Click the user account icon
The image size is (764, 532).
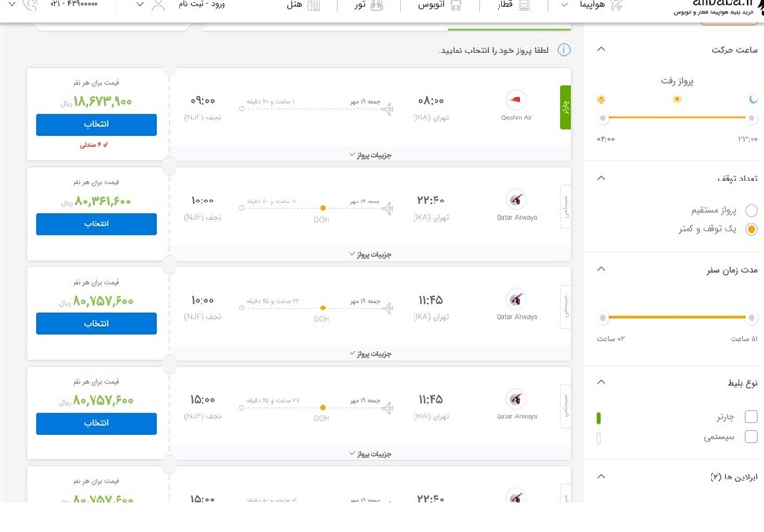click(156, 6)
